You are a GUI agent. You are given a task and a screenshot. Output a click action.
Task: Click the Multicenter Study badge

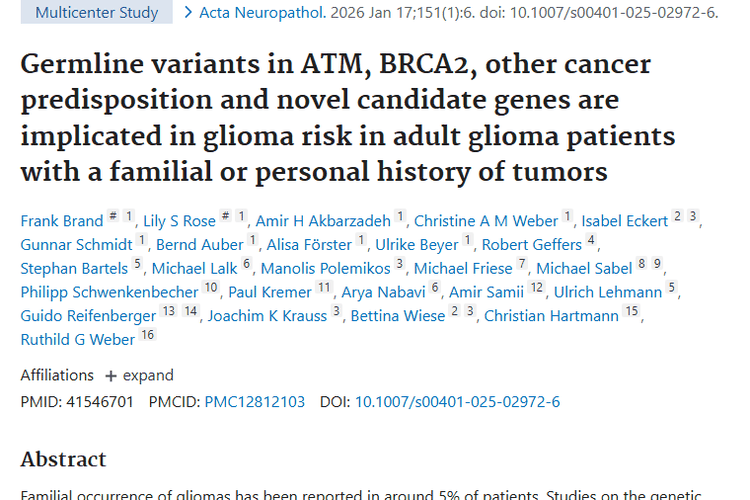pos(96,13)
